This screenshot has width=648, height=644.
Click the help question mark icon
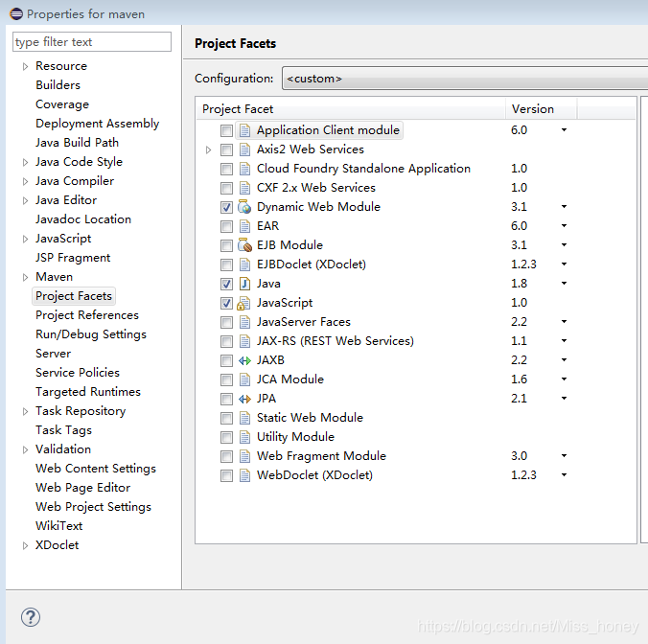pyautogui.click(x=31, y=617)
